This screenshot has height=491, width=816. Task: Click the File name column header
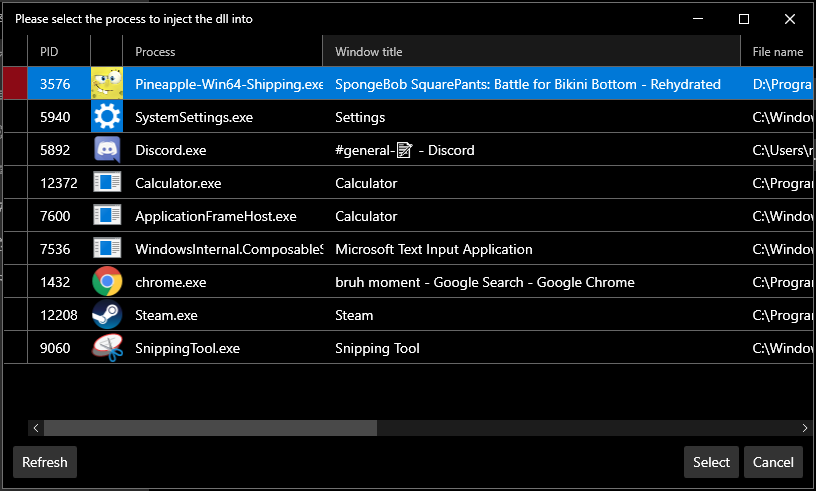(x=777, y=51)
